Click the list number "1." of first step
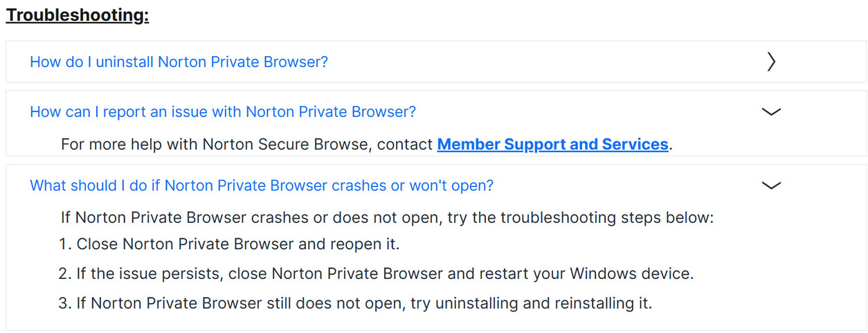Screen dimensions: 868x333 65,244
